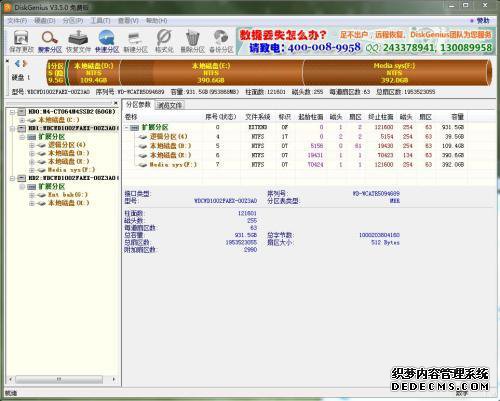500x401 pixels.
Task: Select Ent bak(G:) in the disk tree
Action: [68, 195]
